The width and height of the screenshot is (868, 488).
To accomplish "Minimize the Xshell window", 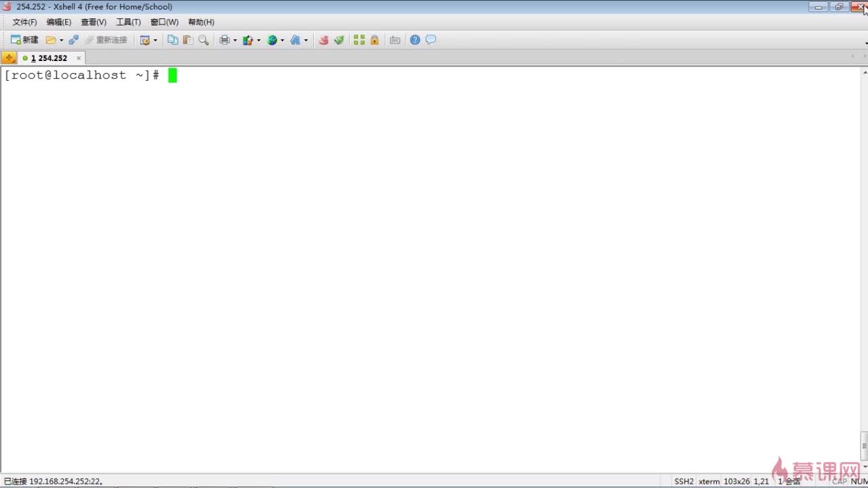I will coord(818,7).
